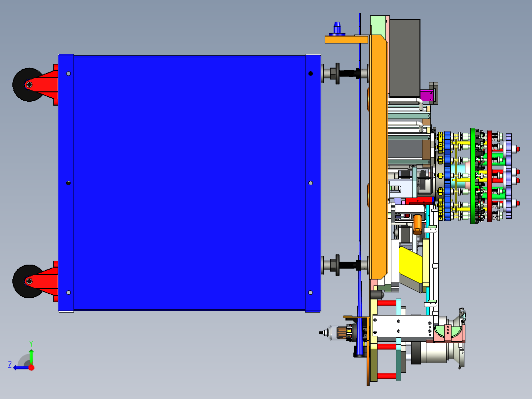This screenshot has width=532, height=399.
Task: Pick the small orange cylinder component
Action: click(418, 224)
